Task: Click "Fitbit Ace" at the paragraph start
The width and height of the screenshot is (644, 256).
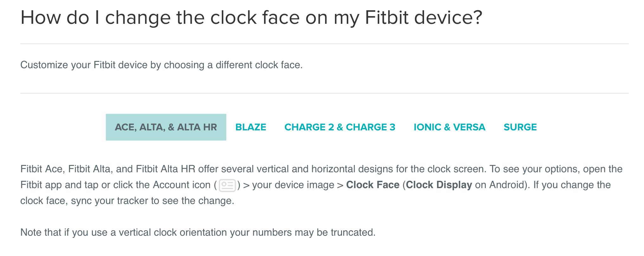Action: [x=42, y=169]
